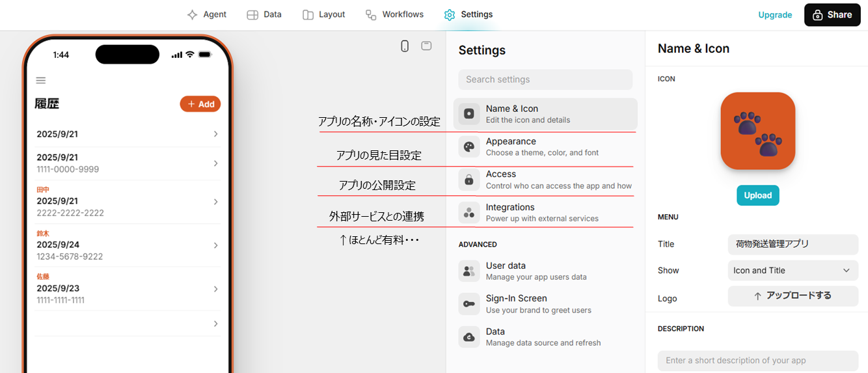Open Data source and refresh setting
The image size is (868, 373).
(545, 337)
